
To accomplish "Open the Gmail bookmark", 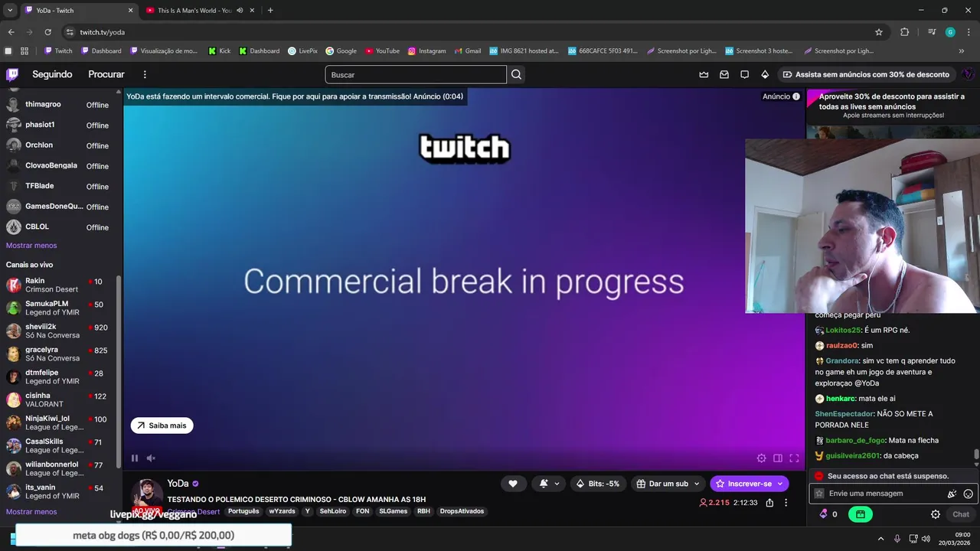I will (x=467, y=51).
